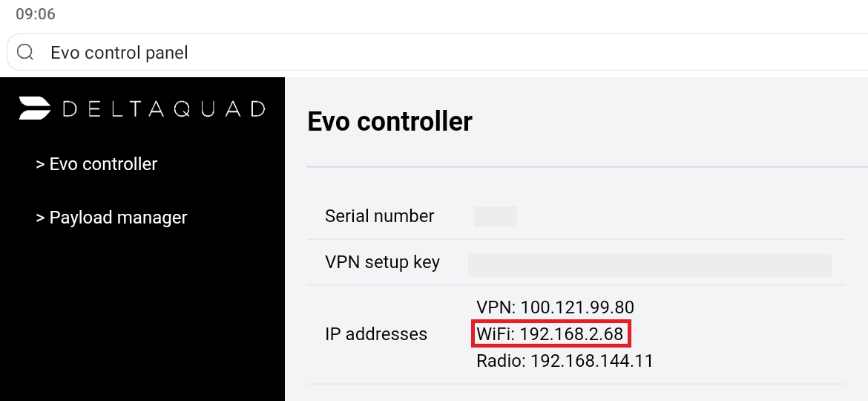Click the 'IP addresses' row label

pos(376,334)
